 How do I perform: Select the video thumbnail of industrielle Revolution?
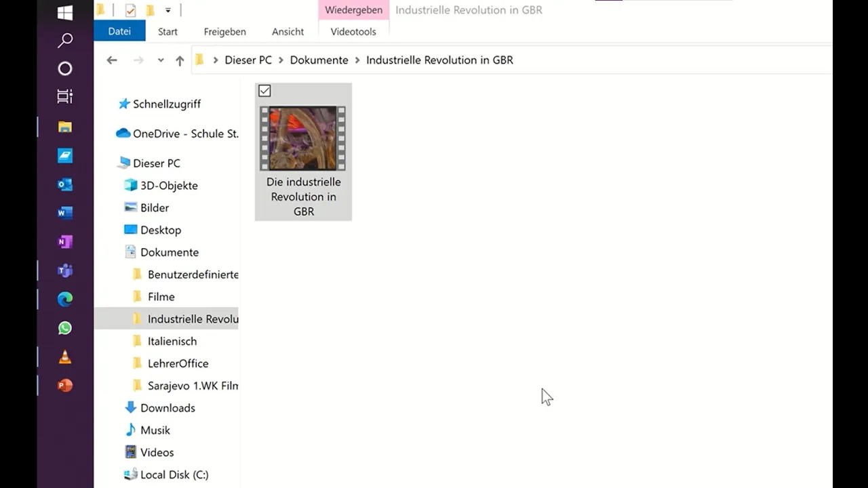pos(303,138)
